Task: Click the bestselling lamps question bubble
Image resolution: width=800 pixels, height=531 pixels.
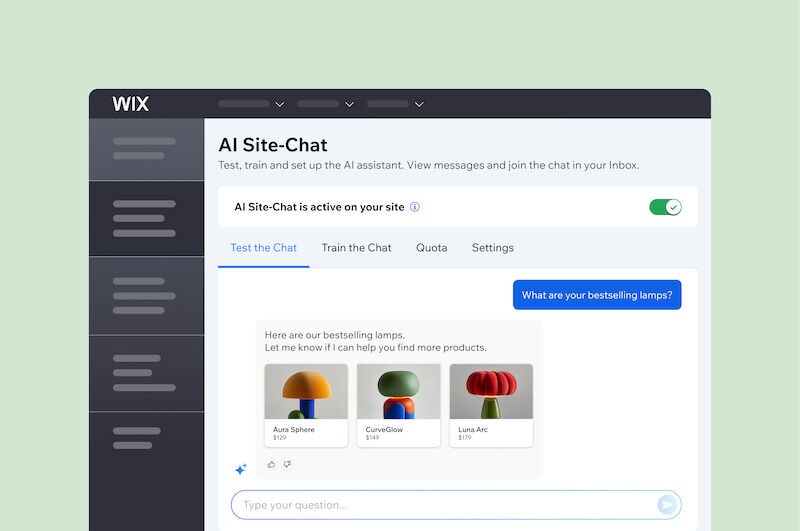Action: (x=597, y=295)
